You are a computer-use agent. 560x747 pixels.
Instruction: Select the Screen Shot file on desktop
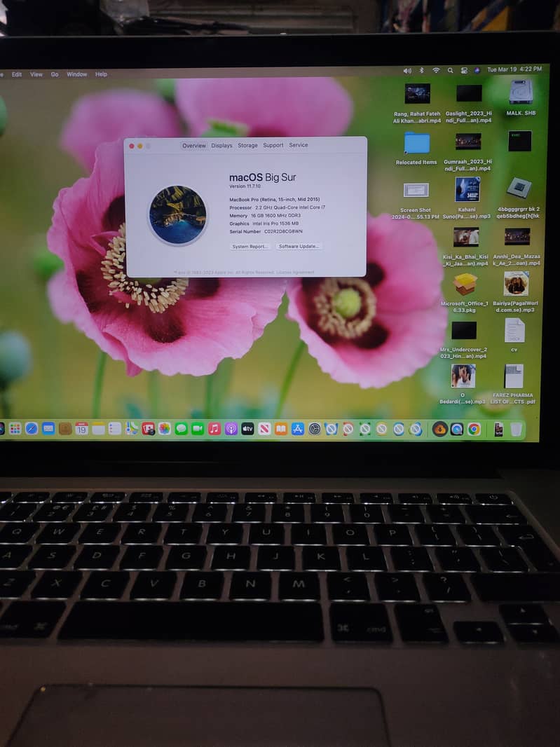416,191
